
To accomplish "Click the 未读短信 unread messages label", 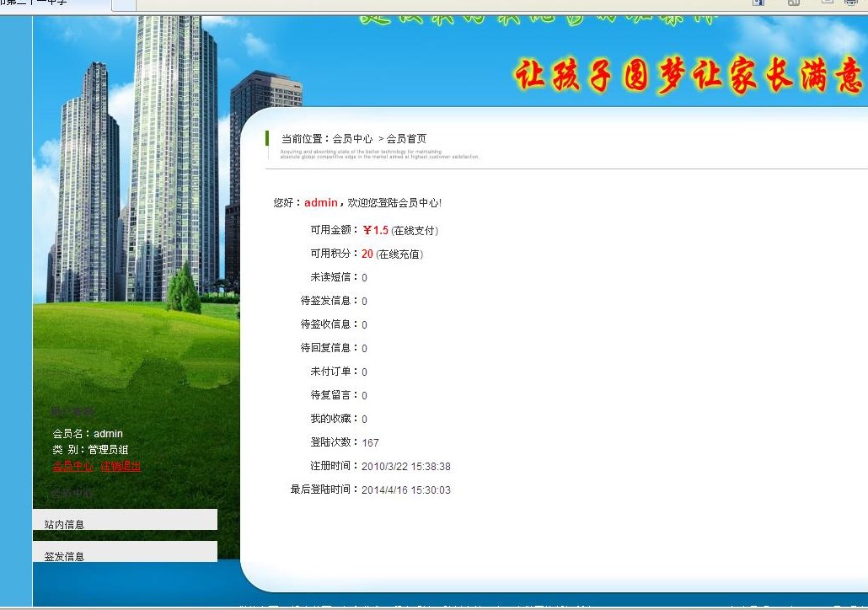I will (334, 277).
